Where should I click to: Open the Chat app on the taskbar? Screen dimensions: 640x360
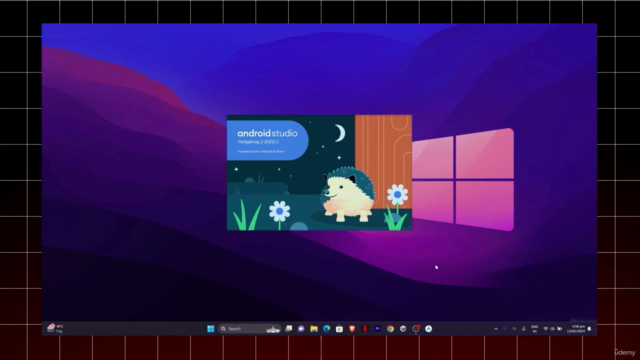[x=301, y=329]
